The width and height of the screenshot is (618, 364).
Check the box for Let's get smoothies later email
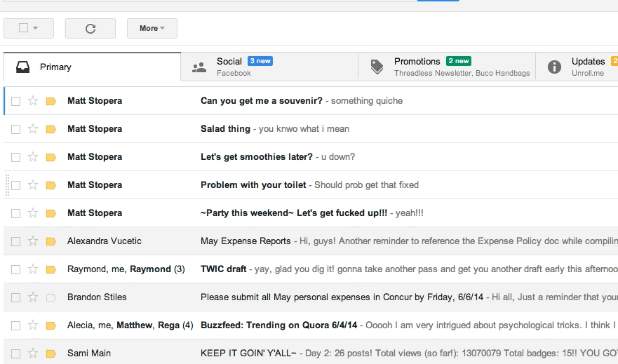[x=15, y=157]
